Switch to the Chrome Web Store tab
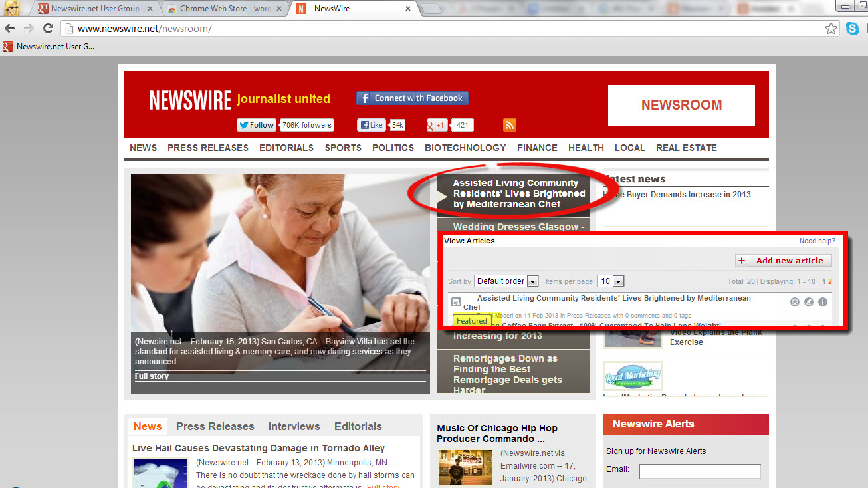 [x=224, y=9]
